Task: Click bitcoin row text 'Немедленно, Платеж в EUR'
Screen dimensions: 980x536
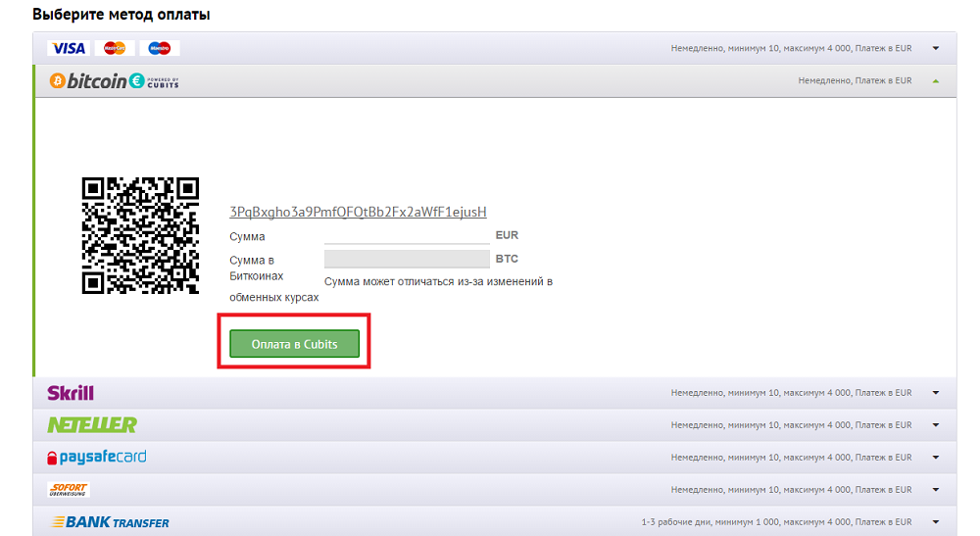Action: point(855,80)
